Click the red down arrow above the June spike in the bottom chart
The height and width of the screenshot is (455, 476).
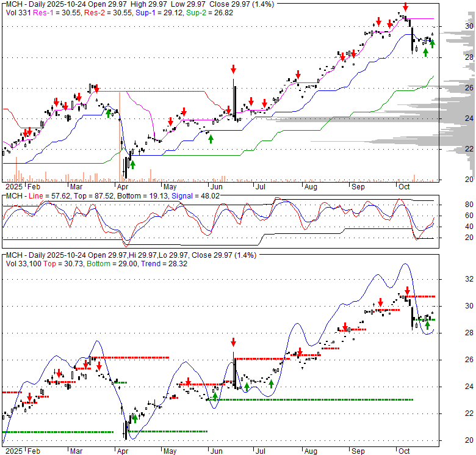[x=233, y=342]
